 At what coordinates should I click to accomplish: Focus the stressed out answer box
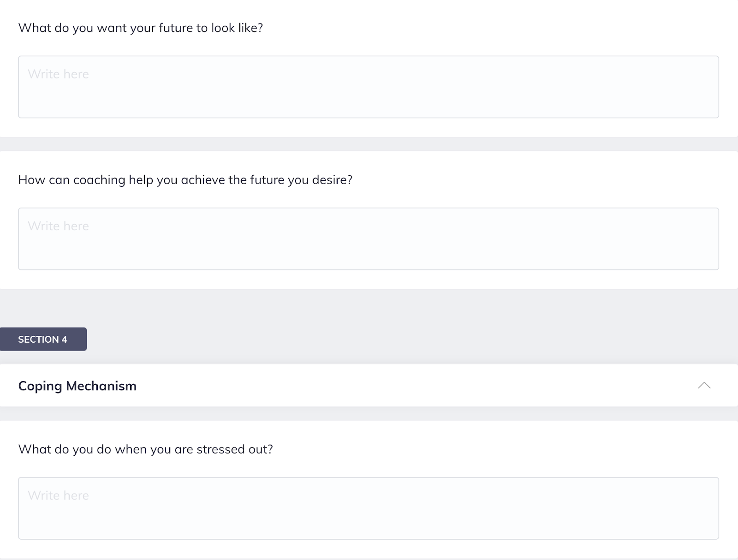pyautogui.click(x=368, y=508)
